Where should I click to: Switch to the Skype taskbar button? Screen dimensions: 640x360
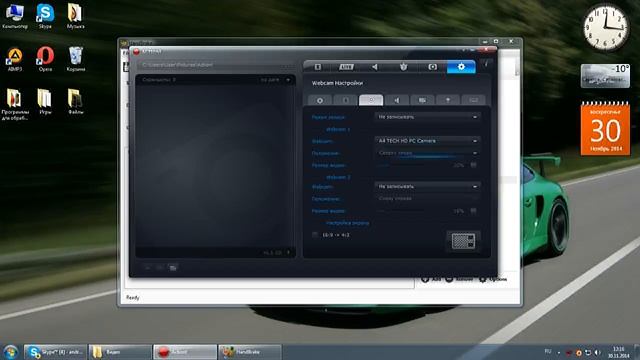pos(55,352)
